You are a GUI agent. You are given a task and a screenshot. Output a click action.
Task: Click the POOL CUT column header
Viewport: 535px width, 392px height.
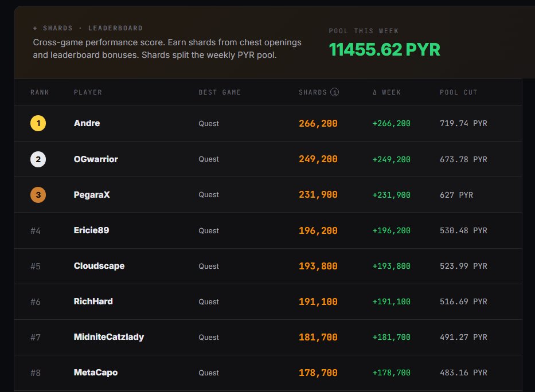coord(459,92)
